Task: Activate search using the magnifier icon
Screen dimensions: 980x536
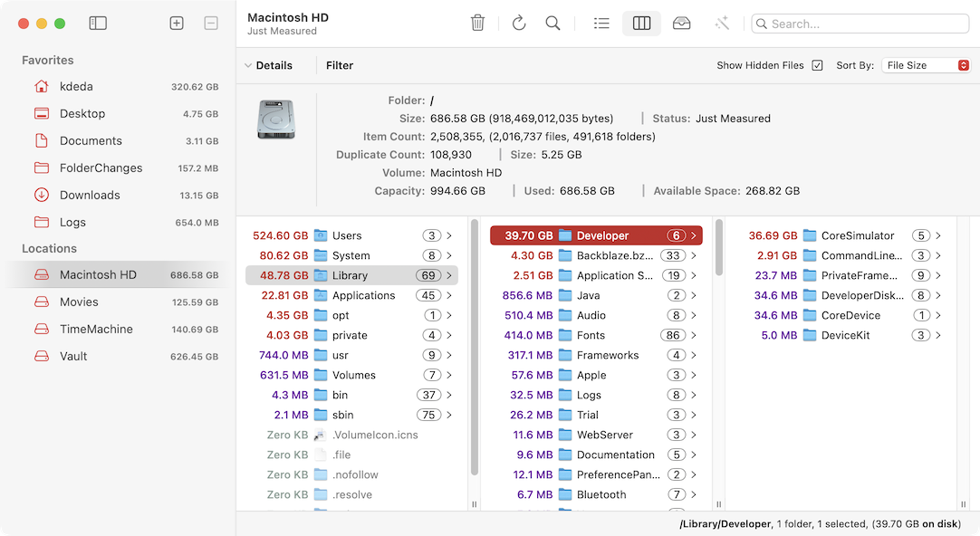Action: point(553,23)
